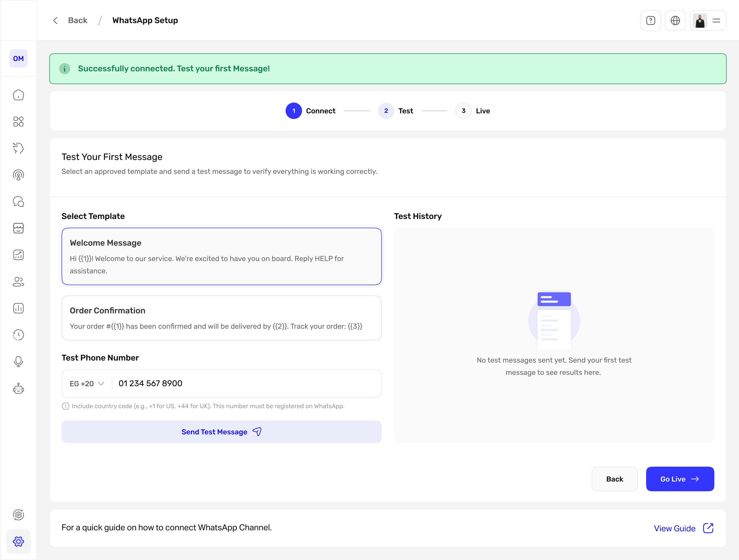Screen dimensions: 739x560
Task: Go to step 1 Connect
Action: [310, 111]
